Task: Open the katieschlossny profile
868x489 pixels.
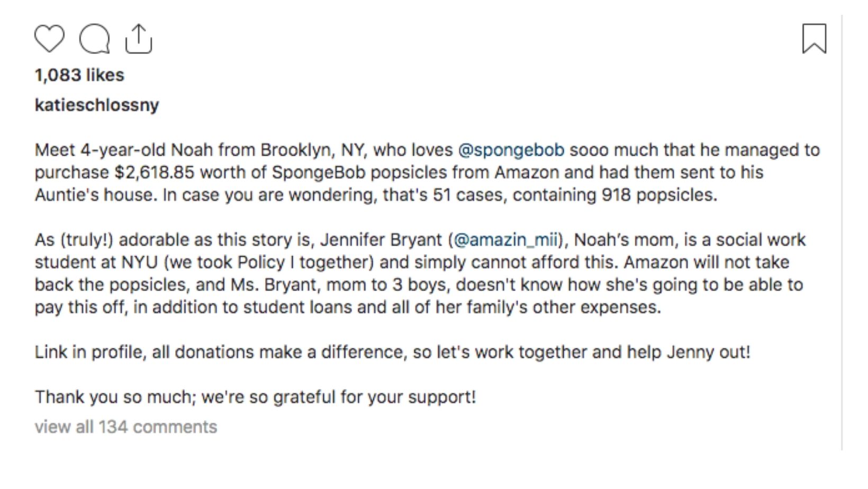Action: [97, 105]
